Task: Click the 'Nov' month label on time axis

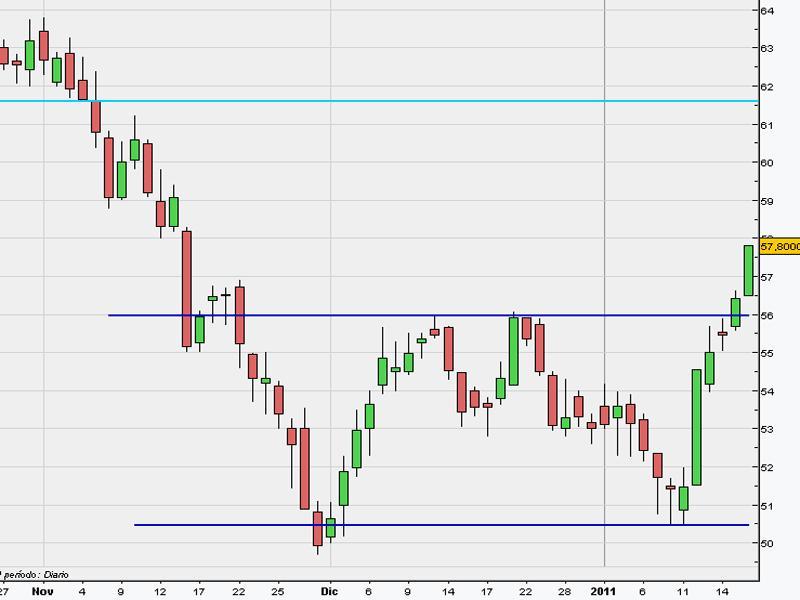Action: 42,591
